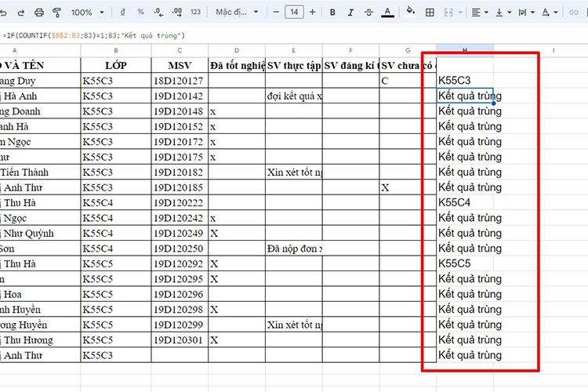Screen dimensions: 588x392
Task: Open the Borders grid tool
Action: click(430, 13)
